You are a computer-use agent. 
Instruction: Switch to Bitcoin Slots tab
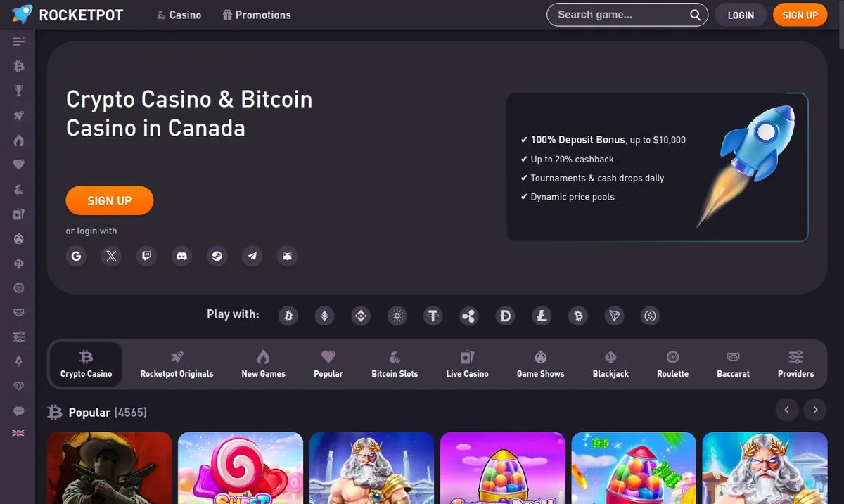click(x=395, y=364)
